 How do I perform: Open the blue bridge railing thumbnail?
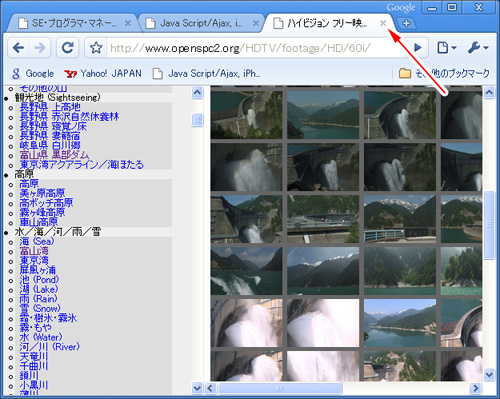click(x=400, y=219)
